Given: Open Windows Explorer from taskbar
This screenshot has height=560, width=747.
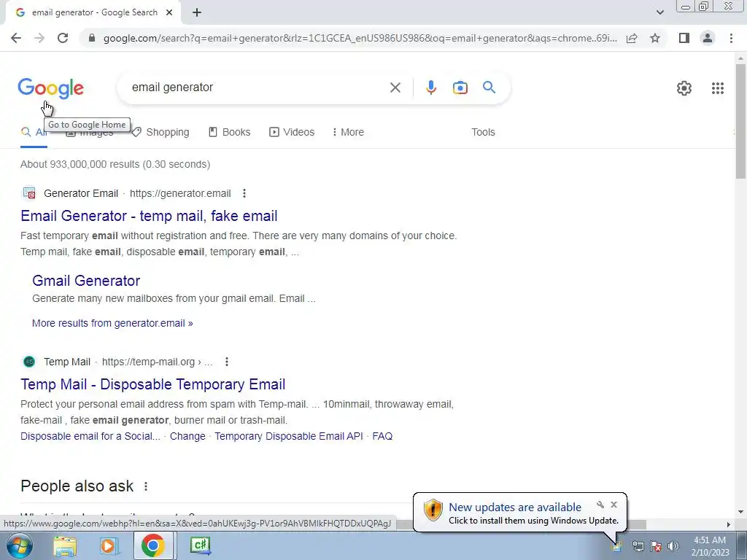Looking at the screenshot, I should (65, 545).
